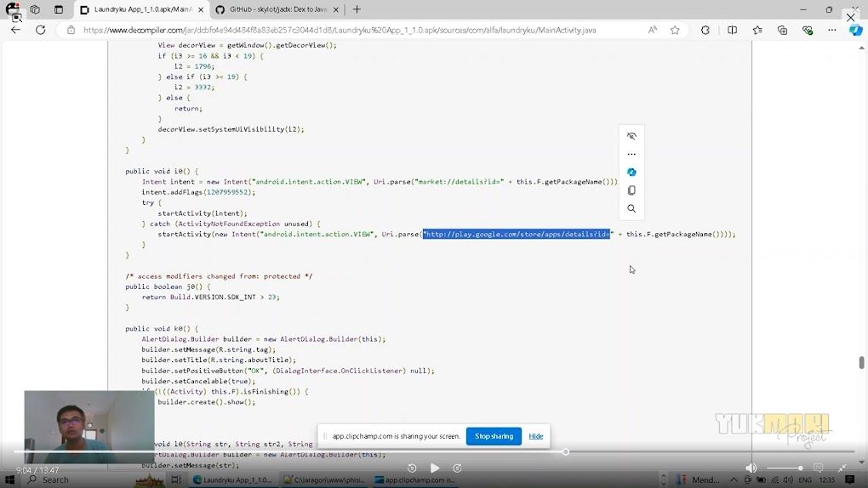This screenshot has height=488, width=868.
Task: Toggle the Split screen icon
Action: [x=733, y=30]
